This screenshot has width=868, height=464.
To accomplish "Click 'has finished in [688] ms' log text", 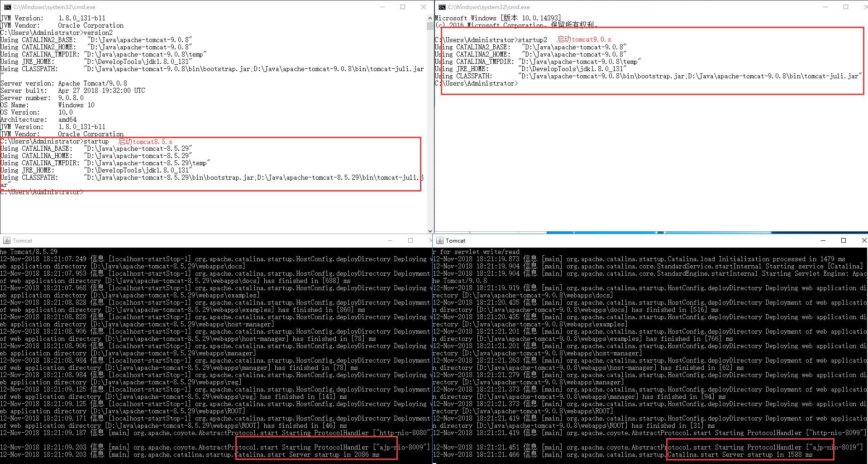I will [307, 281].
